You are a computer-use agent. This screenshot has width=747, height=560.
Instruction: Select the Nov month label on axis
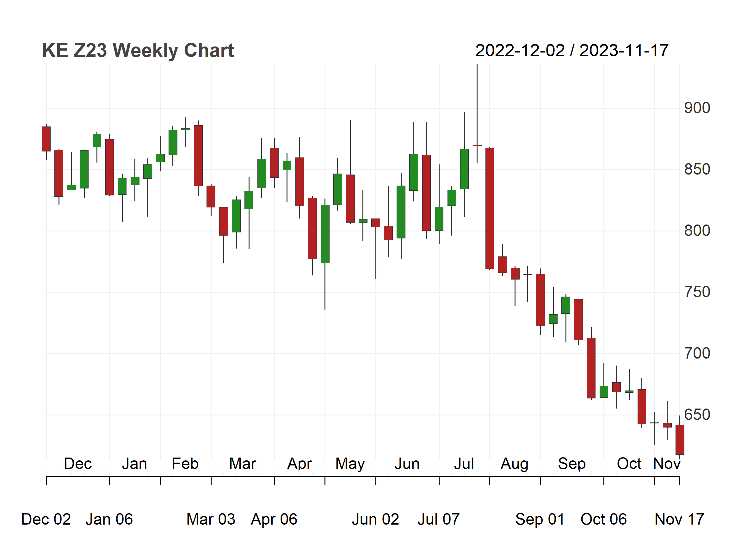pos(667,464)
